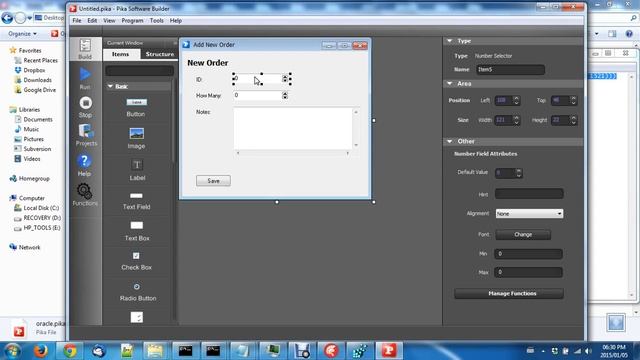
Task: Click the Notes text area
Action: point(293,128)
